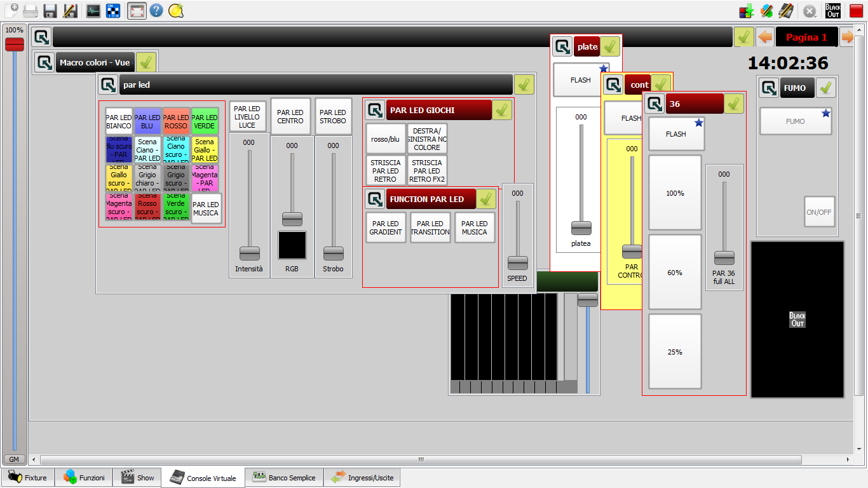Image resolution: width=868 pixels, height=488 pixels.
Task: Open the Show tab
Action: coord(137,477)
